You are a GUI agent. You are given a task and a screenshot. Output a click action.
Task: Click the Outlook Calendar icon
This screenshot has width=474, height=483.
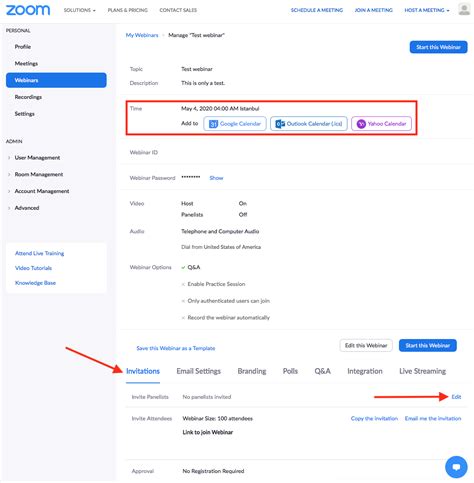pos(280,124)
